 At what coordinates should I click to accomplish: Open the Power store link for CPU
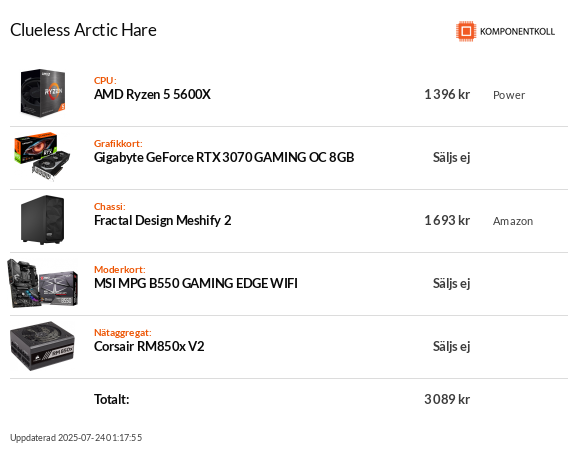[x=509, y=95]
